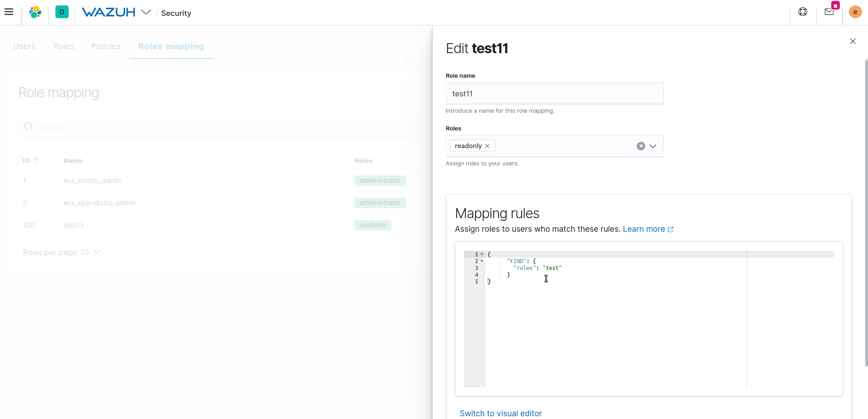Expand the Roles combo box dropdown

pyautogui.click(x=653, y=146)
